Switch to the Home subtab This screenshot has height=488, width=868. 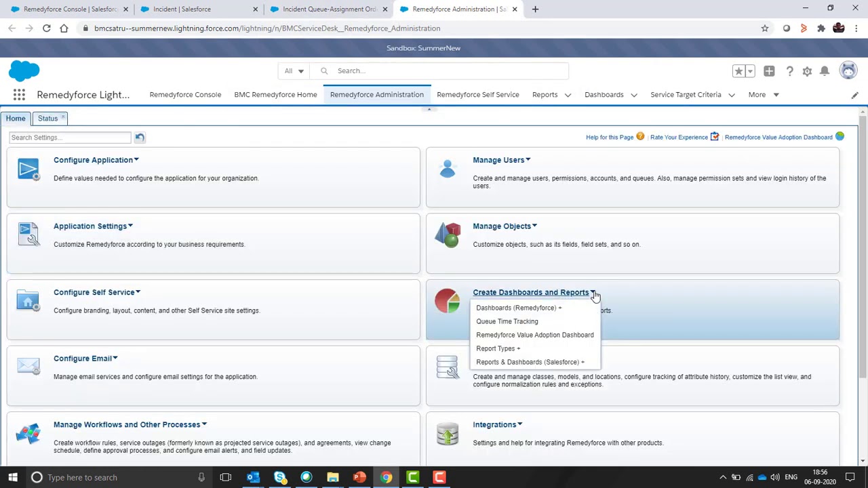[16, 119]
